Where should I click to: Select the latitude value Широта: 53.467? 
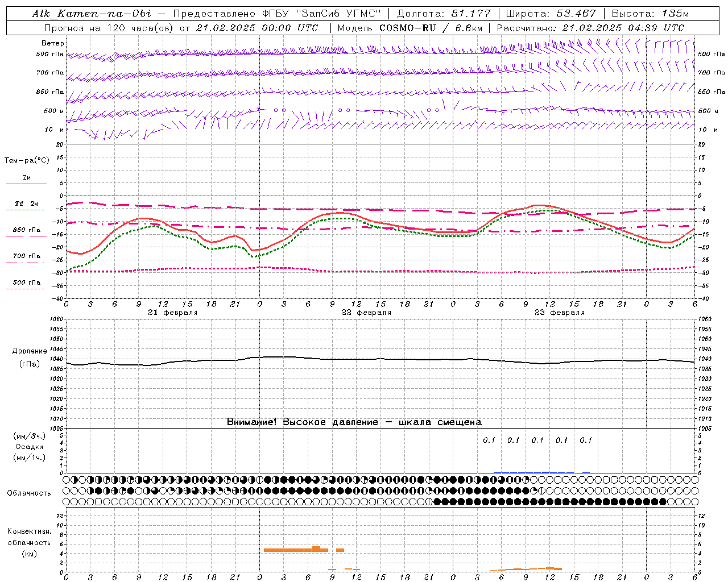(x=551, y=14)
